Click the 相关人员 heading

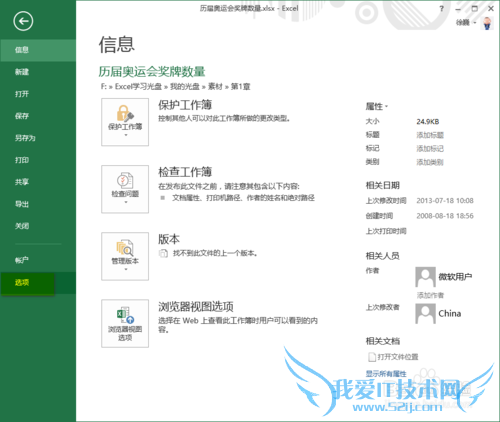pyautogui.click(x=383, y=256)
